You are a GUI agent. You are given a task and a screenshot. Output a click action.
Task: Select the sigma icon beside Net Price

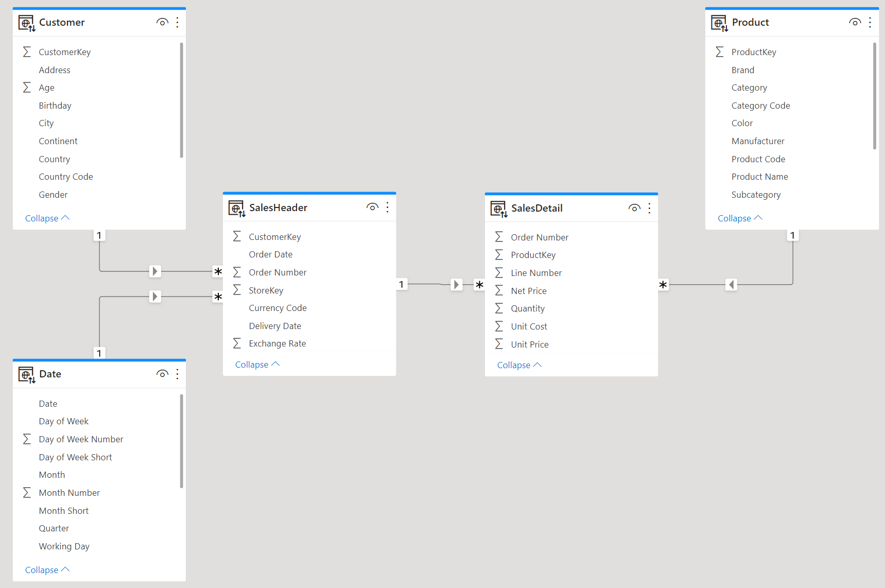(x=498, y=290)
